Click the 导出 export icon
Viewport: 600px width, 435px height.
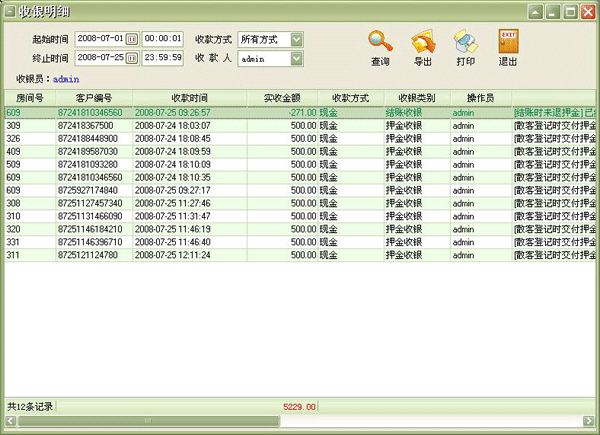(423, 42)
